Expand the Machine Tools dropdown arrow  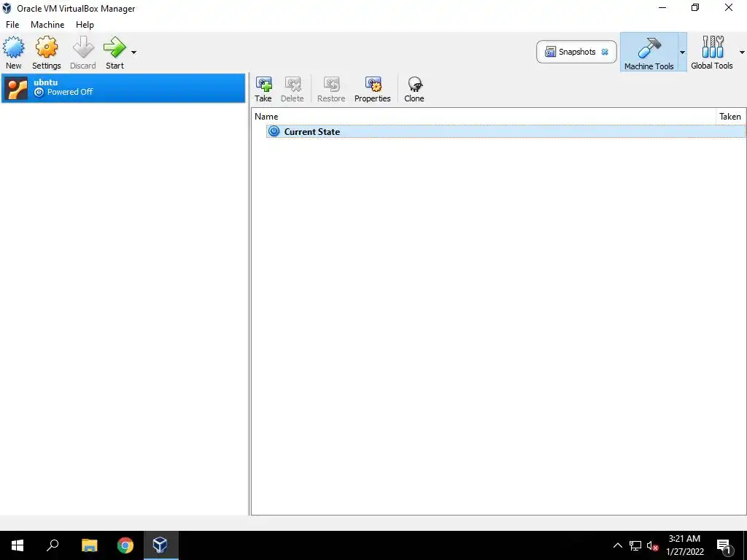point(682,52)
